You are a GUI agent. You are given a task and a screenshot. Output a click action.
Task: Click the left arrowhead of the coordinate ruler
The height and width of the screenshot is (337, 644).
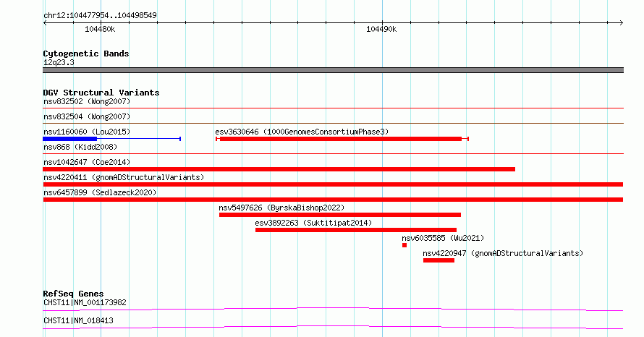point(45,22)
